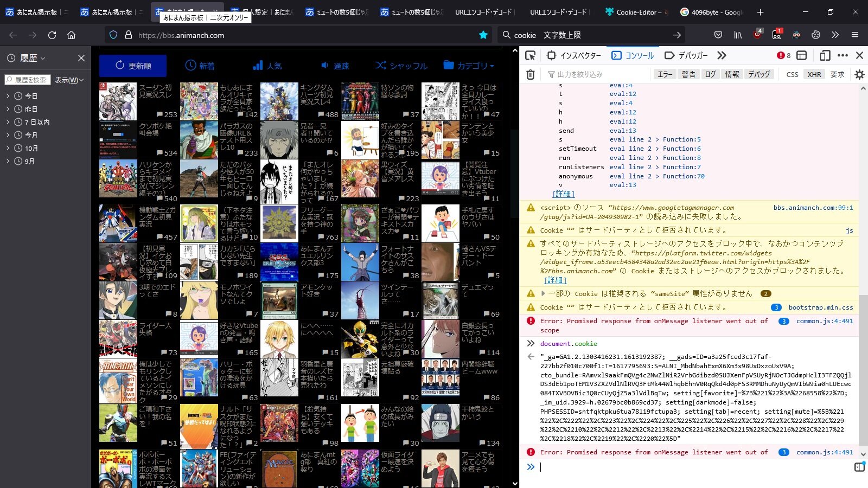This screenshot has width=868, height=488.
Task: Open a new browser tab
Action: coord(760,12)
